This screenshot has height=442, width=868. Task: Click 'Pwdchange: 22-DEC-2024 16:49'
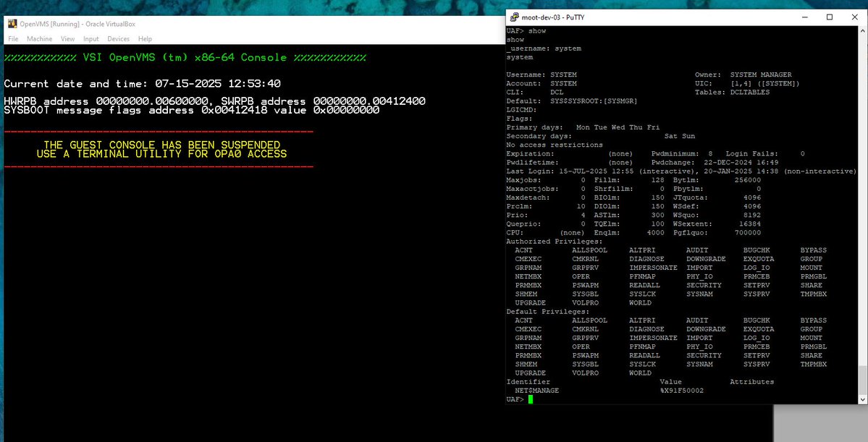715,163
